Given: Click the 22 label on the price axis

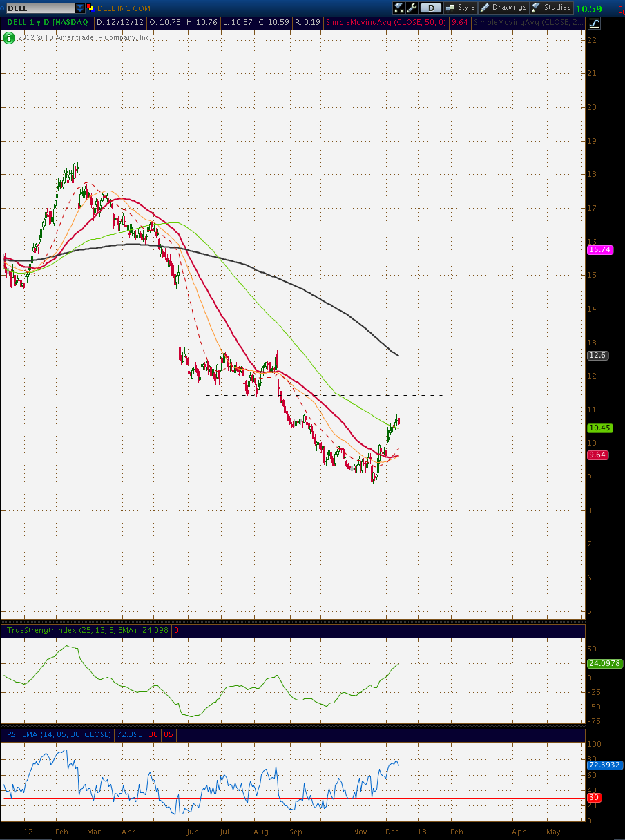Looking at the screenshot, I should [x=592, y=40].
